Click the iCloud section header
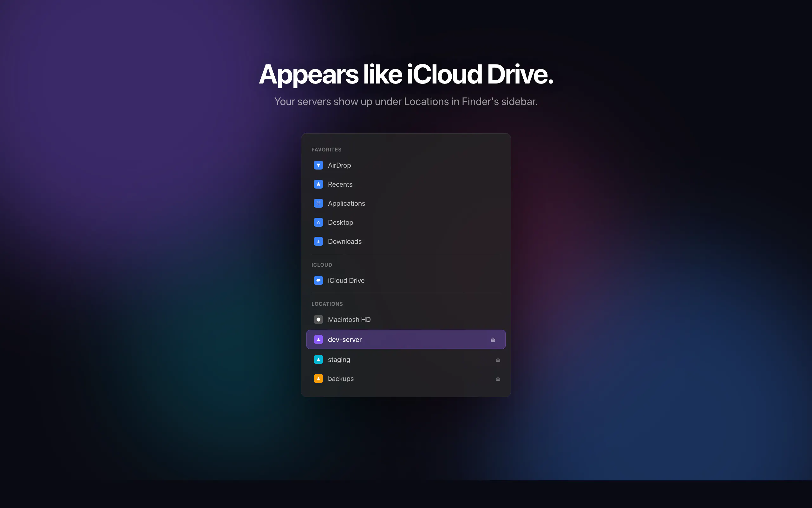The width and height of the screenshot is (812, 508). (x=321, y=265)
